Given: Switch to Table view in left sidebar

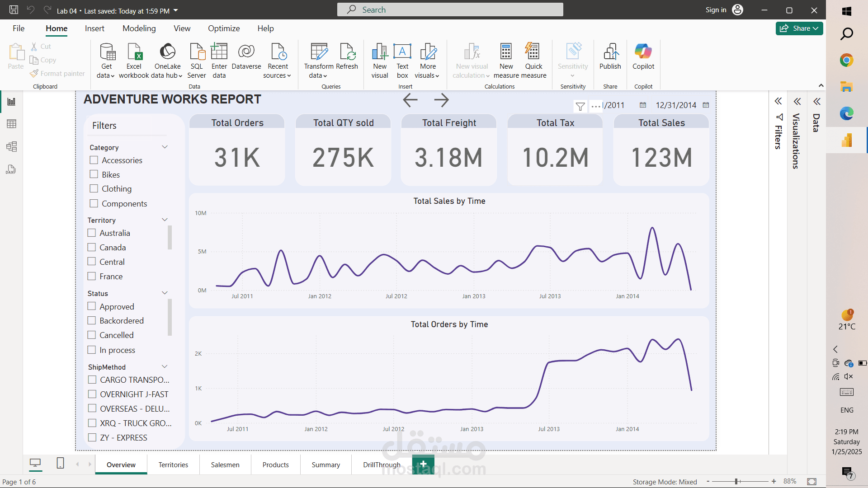Looking at the screenshot, I should click(x=11, y=124).
